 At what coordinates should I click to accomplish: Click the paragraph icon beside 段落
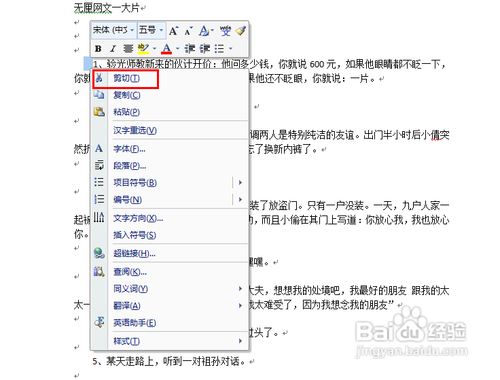(99, 165)
